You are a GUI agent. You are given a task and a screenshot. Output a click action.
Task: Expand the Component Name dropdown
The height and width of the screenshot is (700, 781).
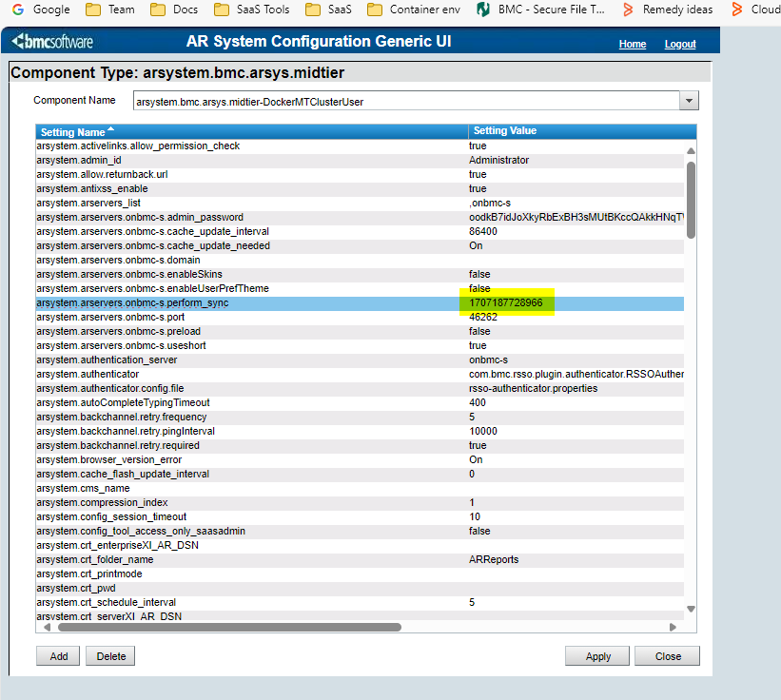[x=690, y=101]
